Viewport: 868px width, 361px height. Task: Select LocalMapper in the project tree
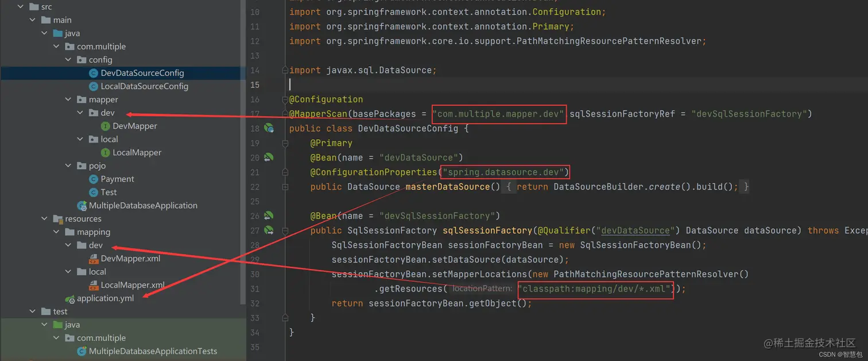137,152
